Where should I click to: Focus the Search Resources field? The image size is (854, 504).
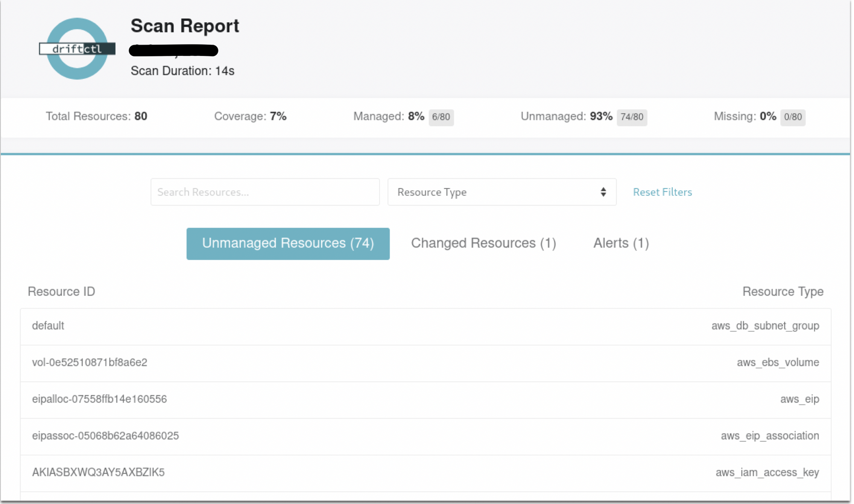[x=265, y=192]
